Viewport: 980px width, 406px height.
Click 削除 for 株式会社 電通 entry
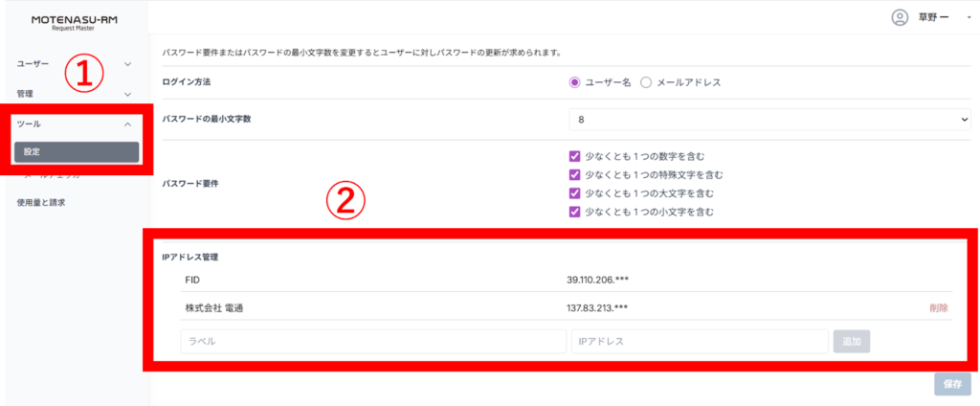click(938, 307)
